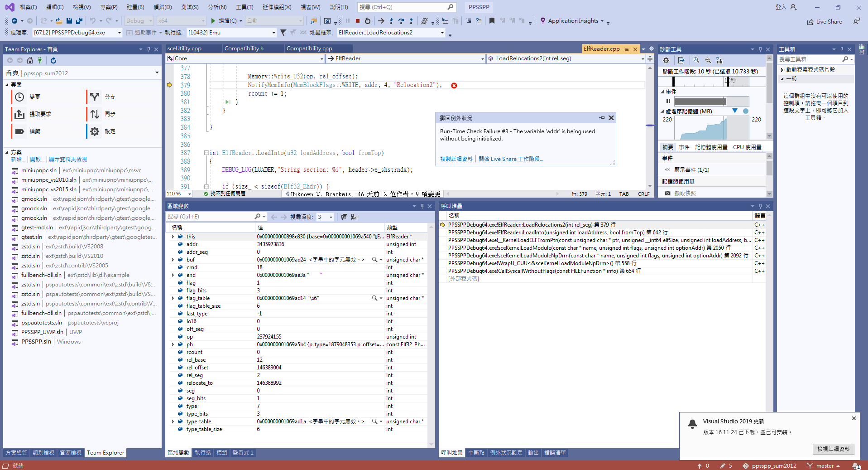Screen dimensions: 868x470
Task: Click the red exception error icon on line 379
Action: point(454,85)
